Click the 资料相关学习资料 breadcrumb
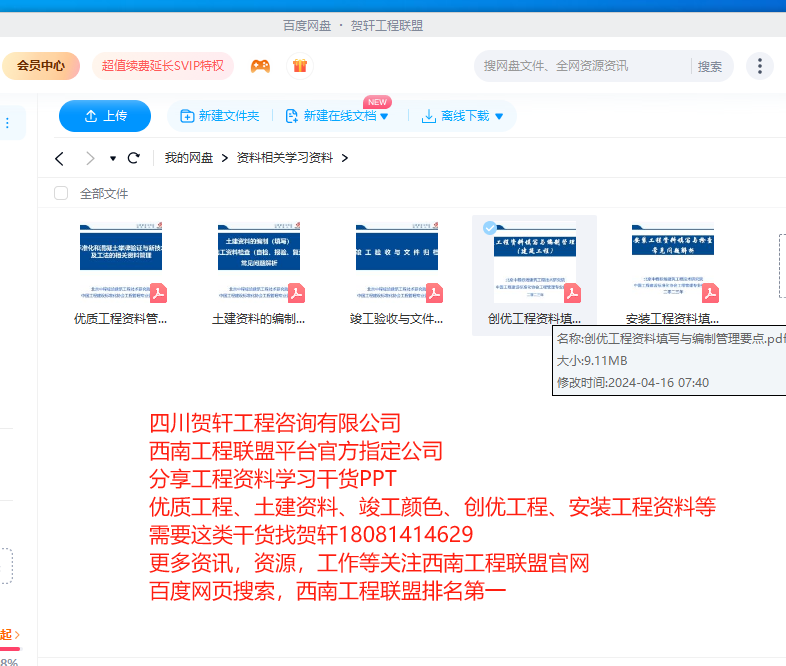The height and width of the screenshot is (666, 786). pyautogui.click(x=285, y=158)
